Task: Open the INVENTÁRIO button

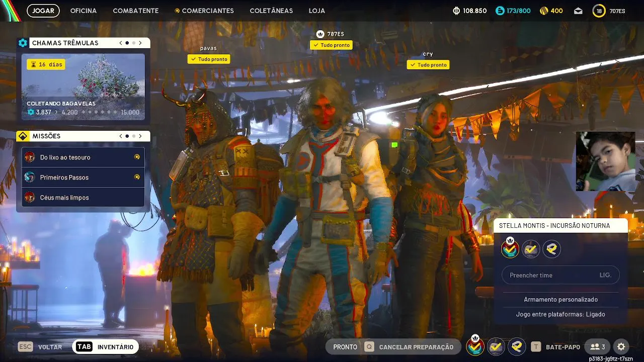Action: tap(106, 347)
